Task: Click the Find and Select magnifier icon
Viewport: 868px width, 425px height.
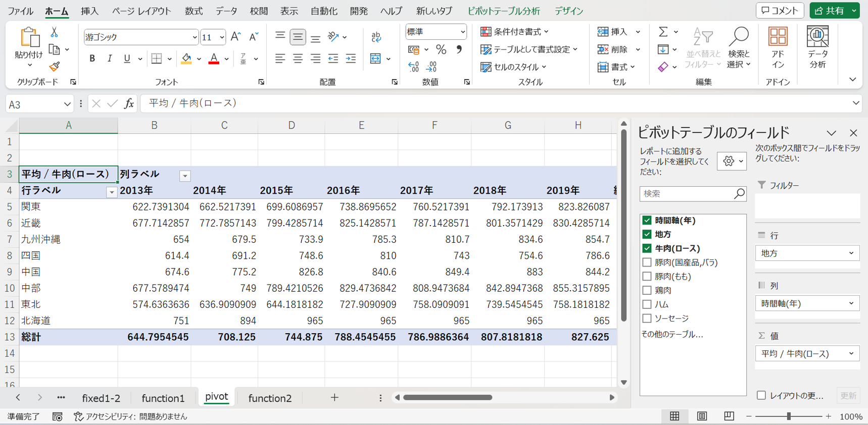Action: [x=739, y=38]
